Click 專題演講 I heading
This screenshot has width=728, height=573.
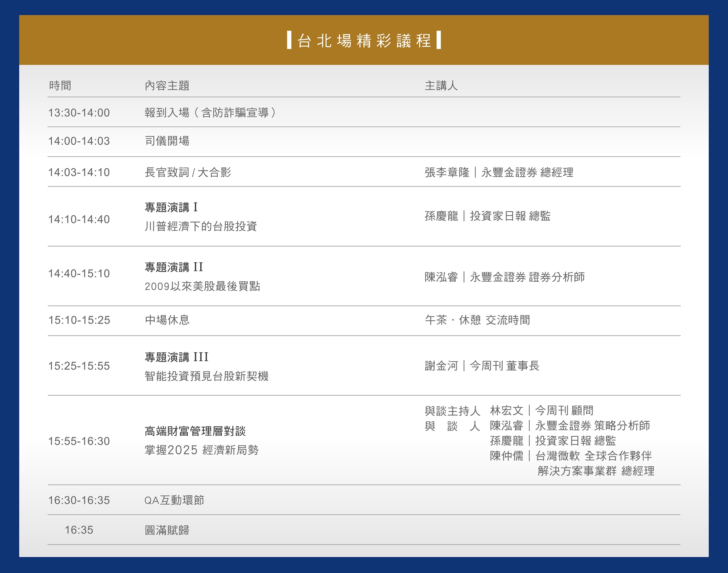171,207
